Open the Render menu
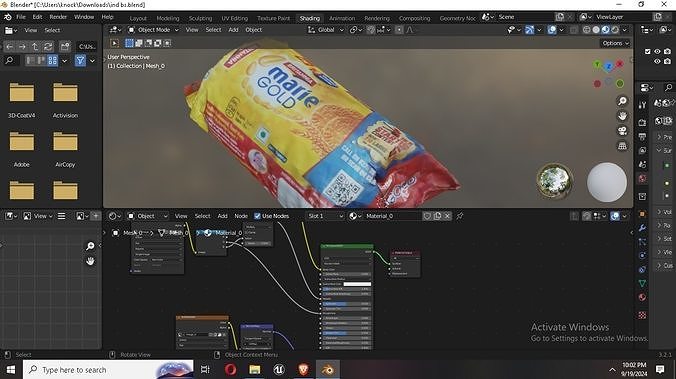 click(58, 17)
